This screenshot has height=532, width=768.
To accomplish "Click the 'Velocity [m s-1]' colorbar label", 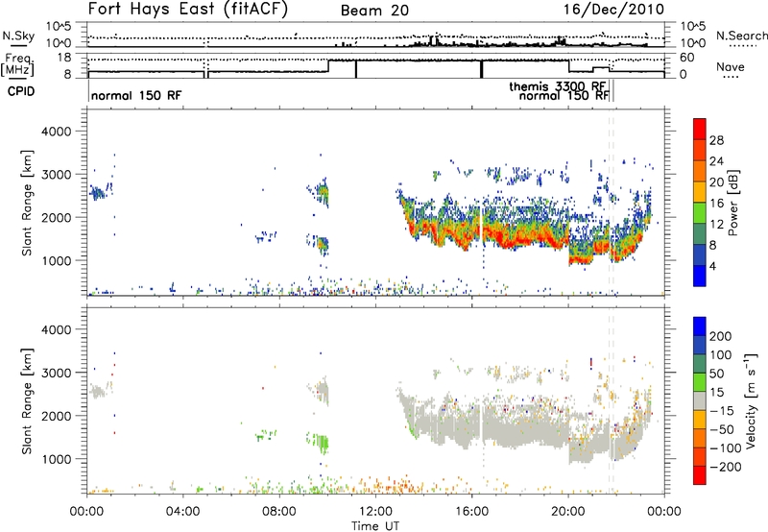I will 751,400.
